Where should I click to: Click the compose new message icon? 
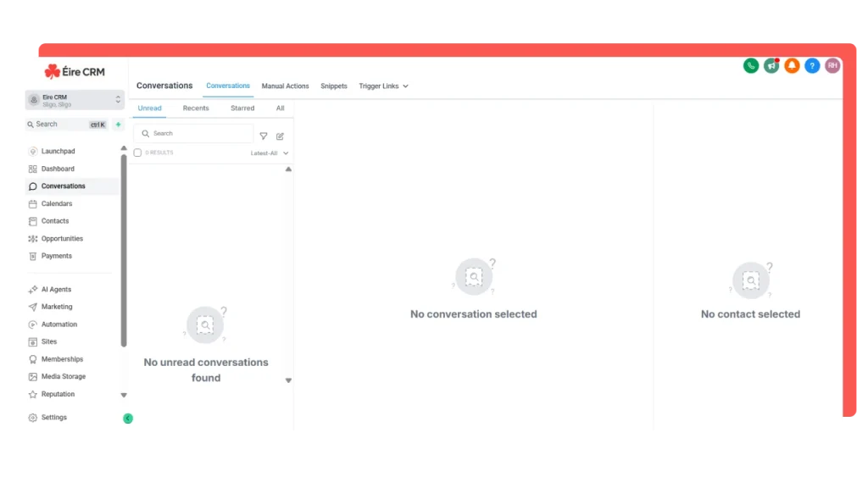(280, 136)
